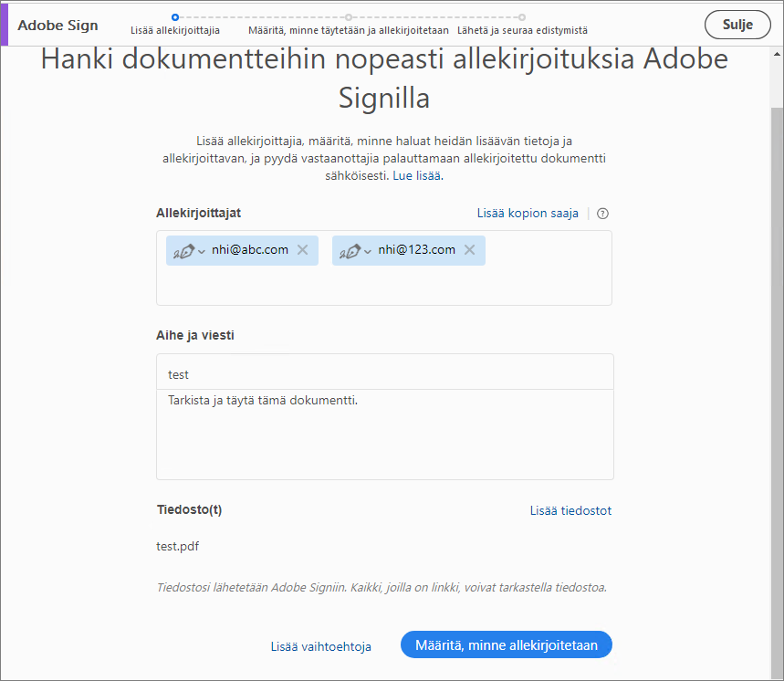This screenshot has width=784, height=681.
Task: Click the middle progress step circle
Action: (350, 16)
